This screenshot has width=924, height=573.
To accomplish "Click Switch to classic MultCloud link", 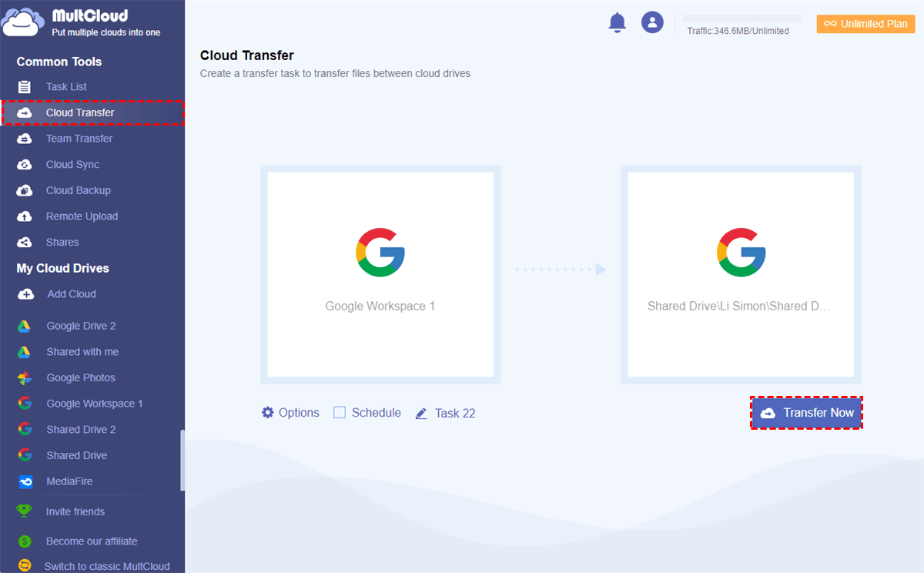I will coord(107,566).
